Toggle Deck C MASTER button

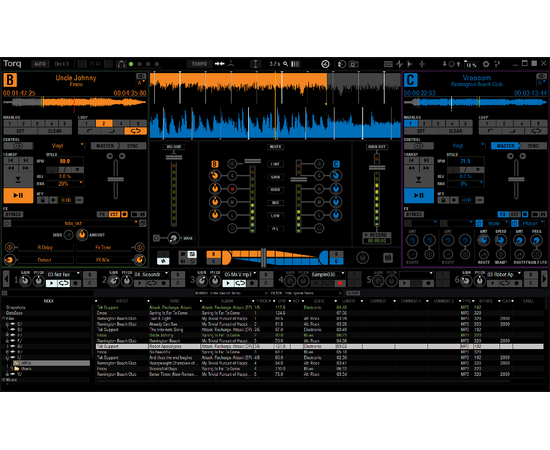505,146
